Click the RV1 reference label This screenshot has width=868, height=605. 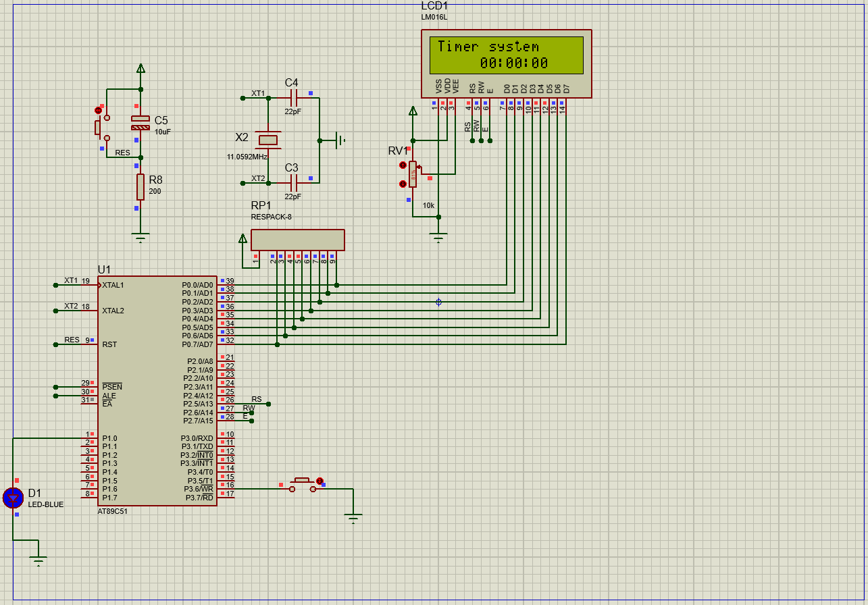[399, 151]
